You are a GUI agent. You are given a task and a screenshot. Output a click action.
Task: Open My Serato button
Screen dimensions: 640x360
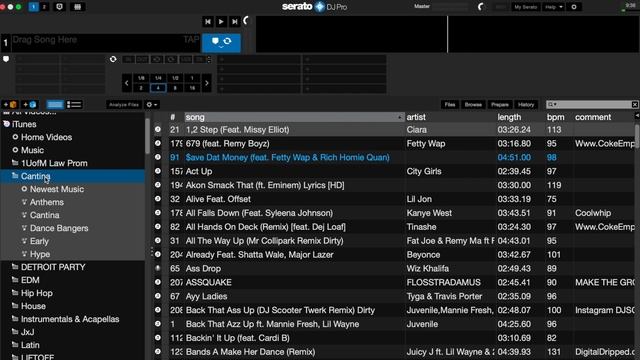coord(525,7)
